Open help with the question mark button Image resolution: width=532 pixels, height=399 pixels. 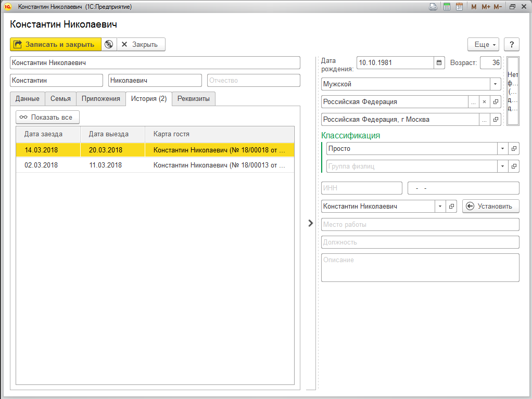click(x=512, y=44)
